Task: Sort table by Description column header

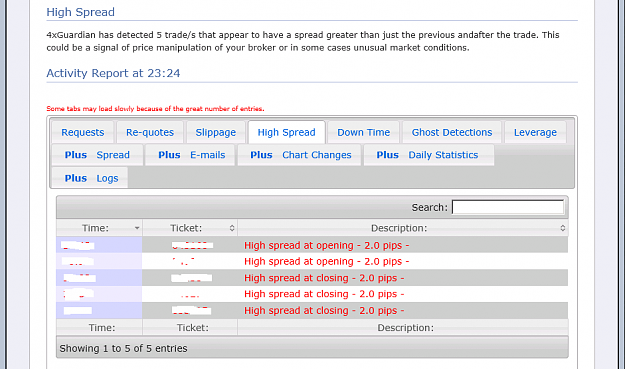Action: [x=403, y=228]
